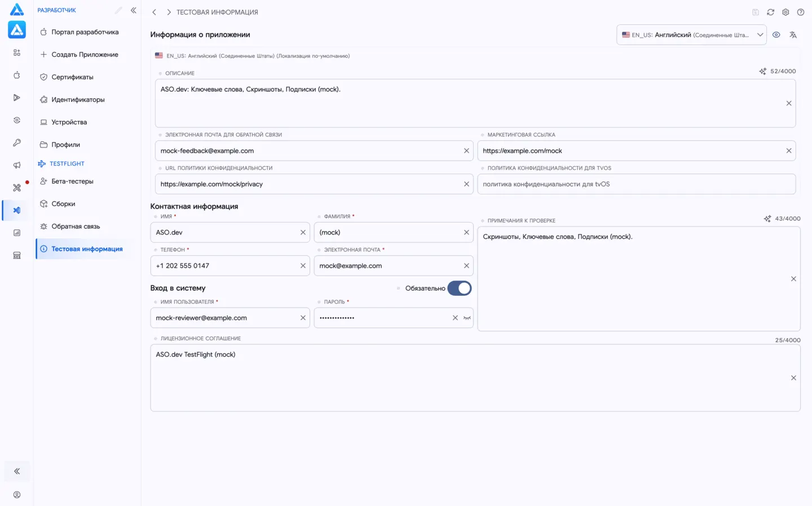The height and width of the screenshot is (506, 812).
Task: Clear the Примечания к проверке text area
Action: coord(793,279)
